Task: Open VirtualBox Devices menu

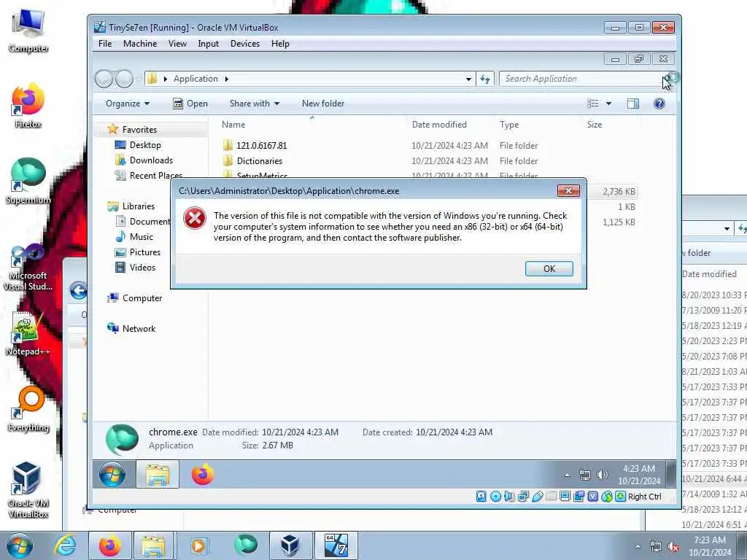Action: (245, 44)
